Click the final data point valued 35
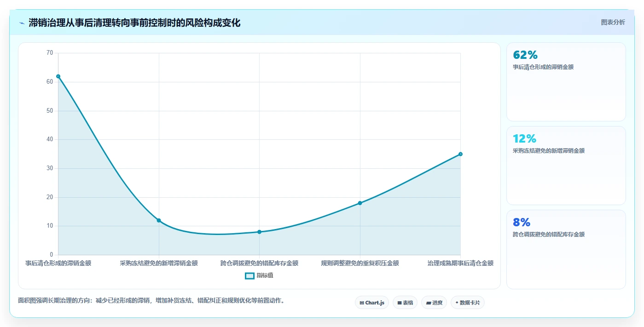644x327 pixels. click(x=460, y=154)
